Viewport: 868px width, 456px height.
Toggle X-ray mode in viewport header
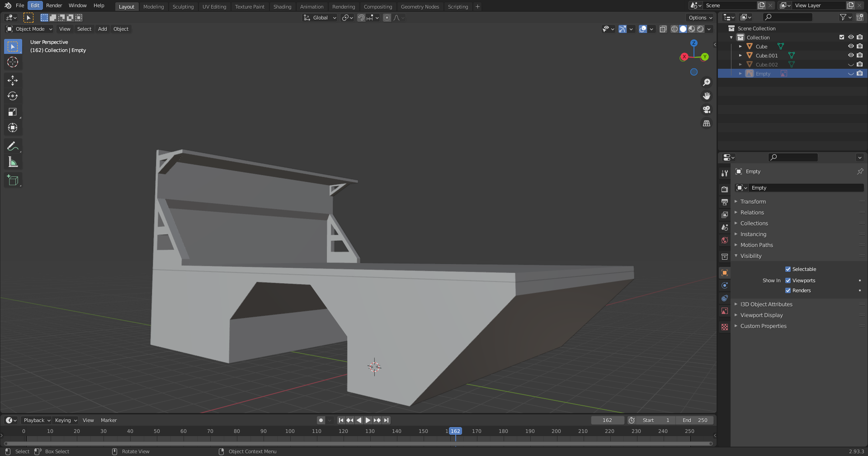click(x=663, y=29)
